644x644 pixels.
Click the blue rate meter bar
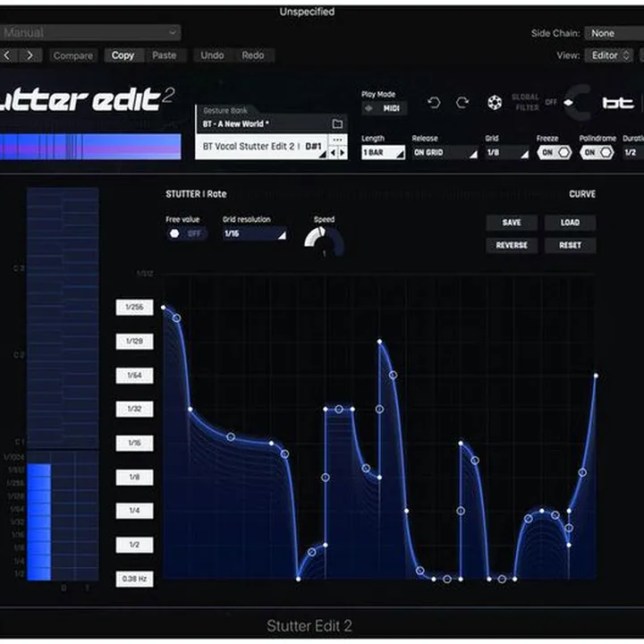pos(39,521)
